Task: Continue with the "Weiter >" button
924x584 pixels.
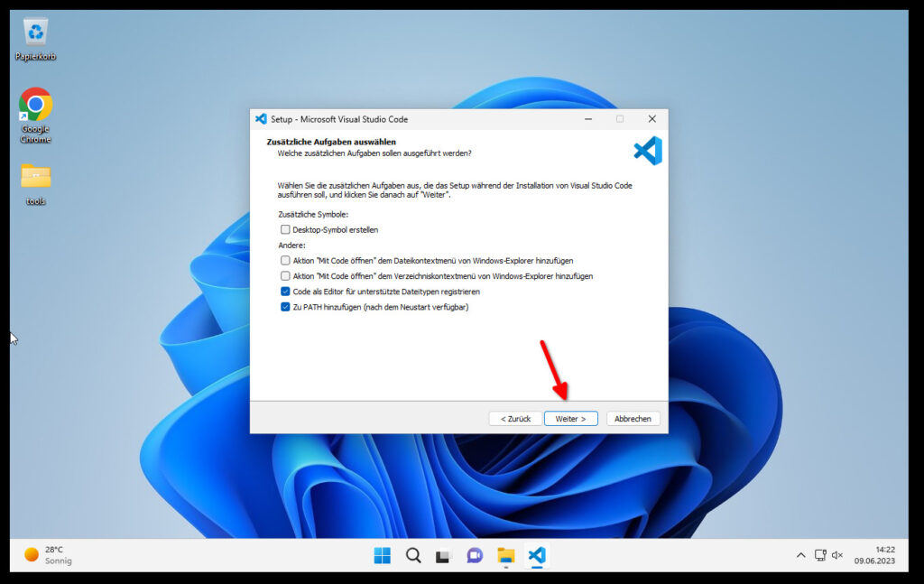Action: point(571,419)
